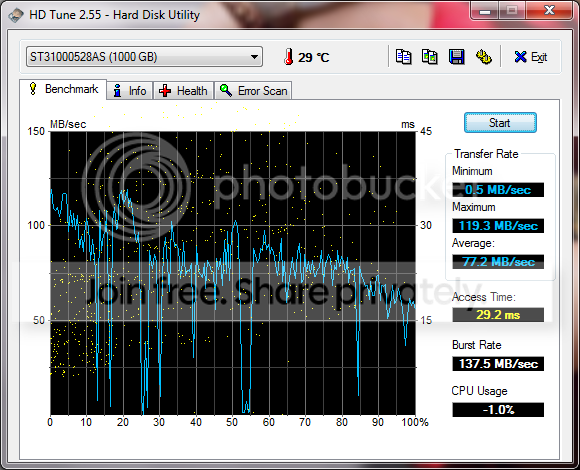Click the thermometer temperature icon
This screenshot has width=580, height=470.
289,57
